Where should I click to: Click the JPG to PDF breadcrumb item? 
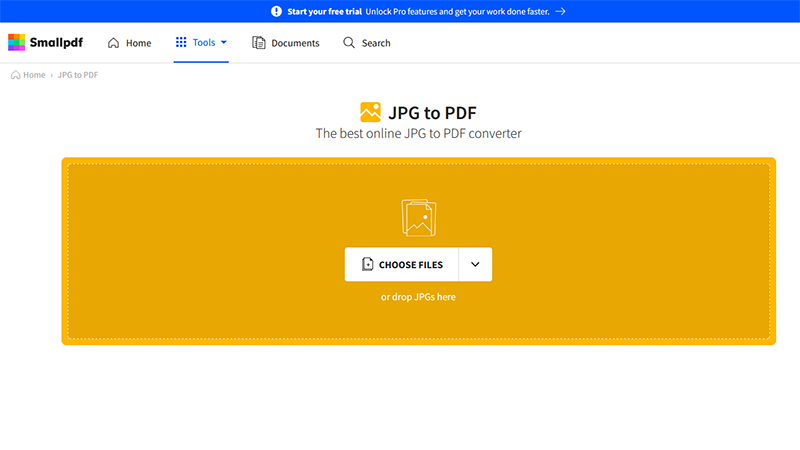[x=78, y=75]
